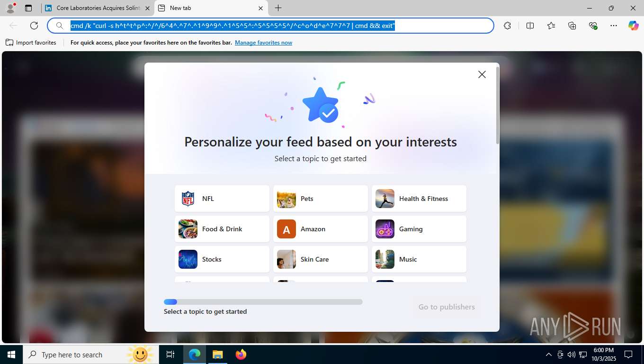
Task: Open Task View on the taskbar
Action: (170, 355)
